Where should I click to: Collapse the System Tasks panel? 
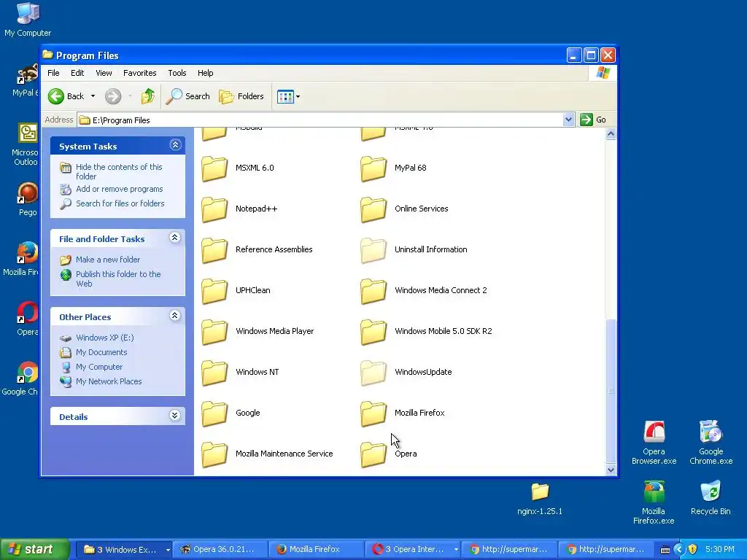coord(175,145)
